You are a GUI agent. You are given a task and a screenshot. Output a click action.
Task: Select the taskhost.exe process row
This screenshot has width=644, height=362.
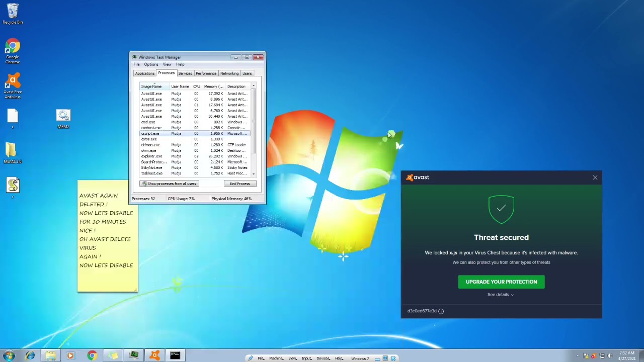tap(195, 173)
